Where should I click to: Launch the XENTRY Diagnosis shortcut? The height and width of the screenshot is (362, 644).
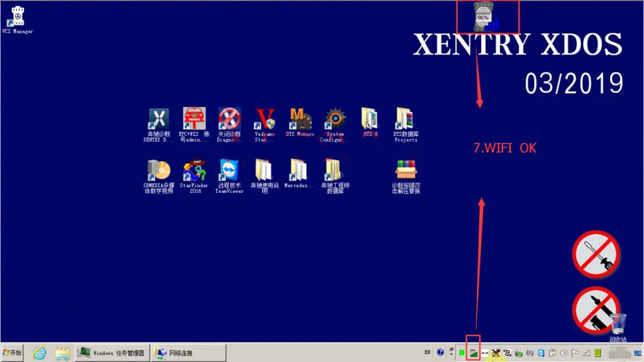click(158, 125)
